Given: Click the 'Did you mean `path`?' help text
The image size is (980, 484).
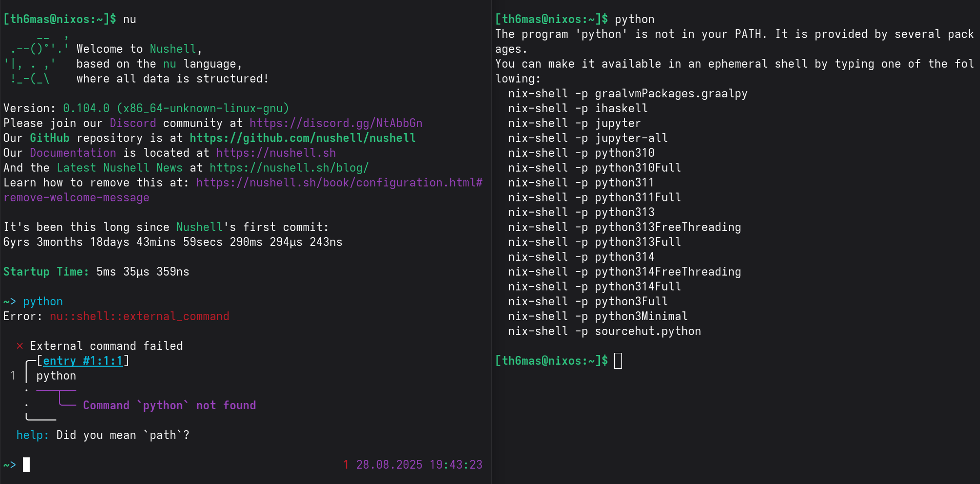Looking at the screenshot, I should coord(122,435).
